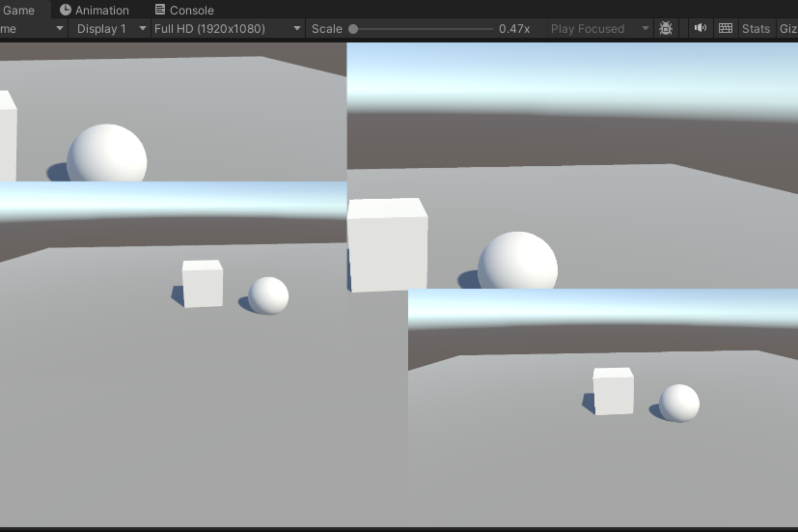Open the Play Focused dropdown

tap(600, 29)
